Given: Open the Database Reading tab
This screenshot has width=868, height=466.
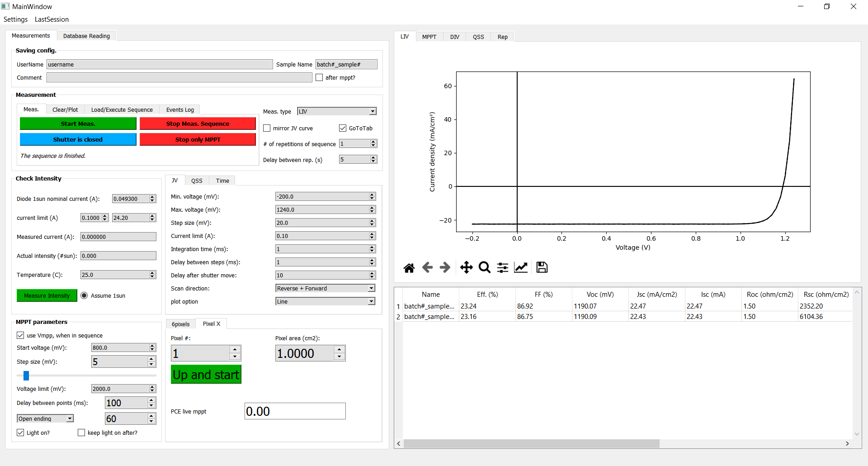Looking at the screenshot, I should (86, 36).
